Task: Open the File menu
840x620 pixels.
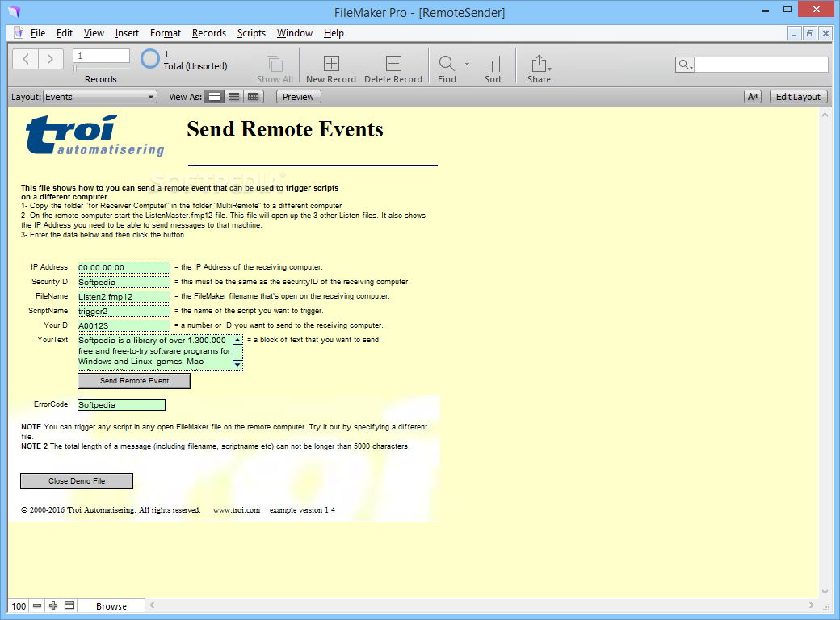Action: (37, 33)
